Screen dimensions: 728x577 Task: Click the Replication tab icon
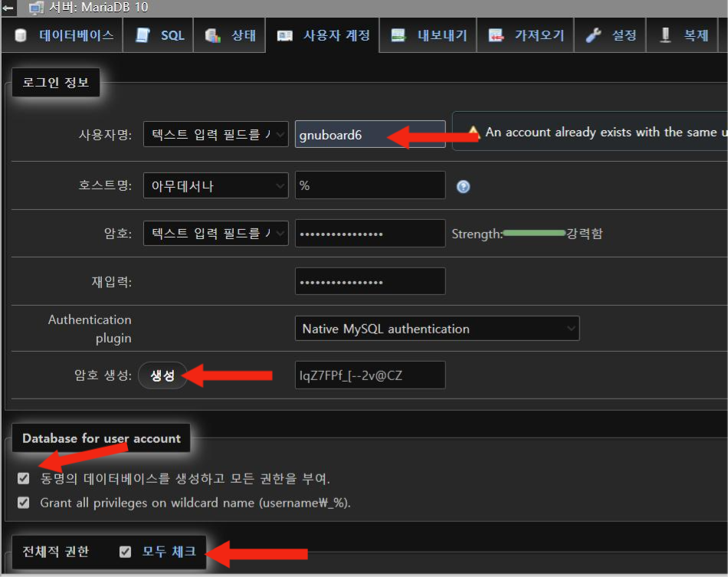point(665,36)
